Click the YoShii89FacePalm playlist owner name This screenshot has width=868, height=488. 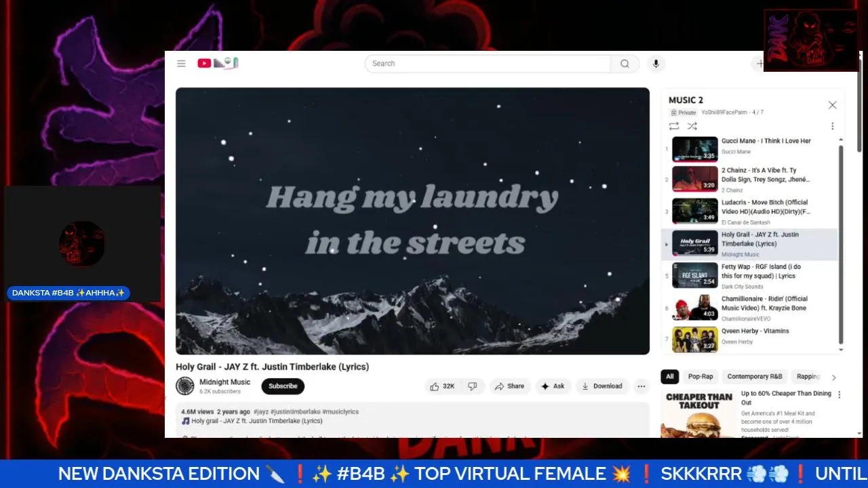(x=724, y=113)
